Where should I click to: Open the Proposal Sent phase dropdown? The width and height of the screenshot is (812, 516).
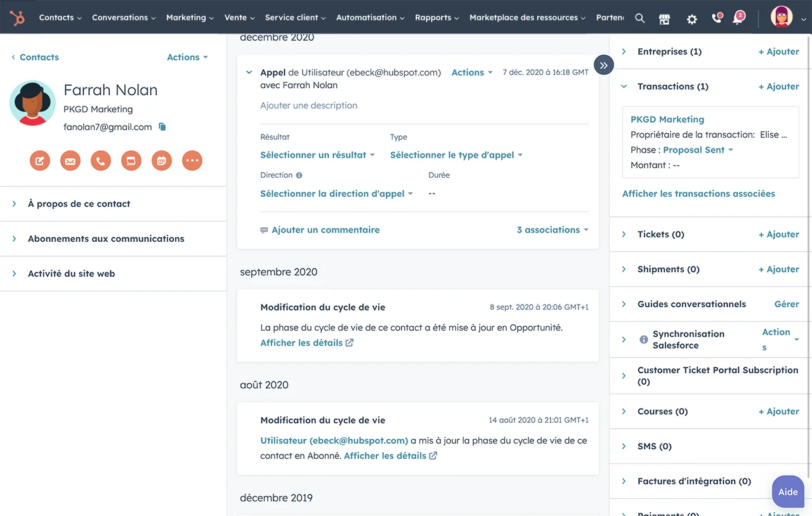698,150
